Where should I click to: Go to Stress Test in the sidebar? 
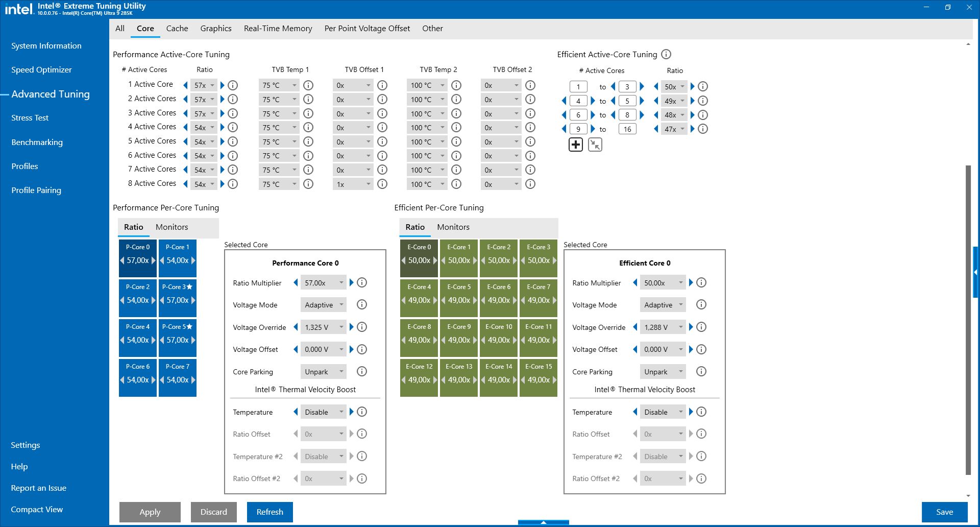(x=30, y=118)
